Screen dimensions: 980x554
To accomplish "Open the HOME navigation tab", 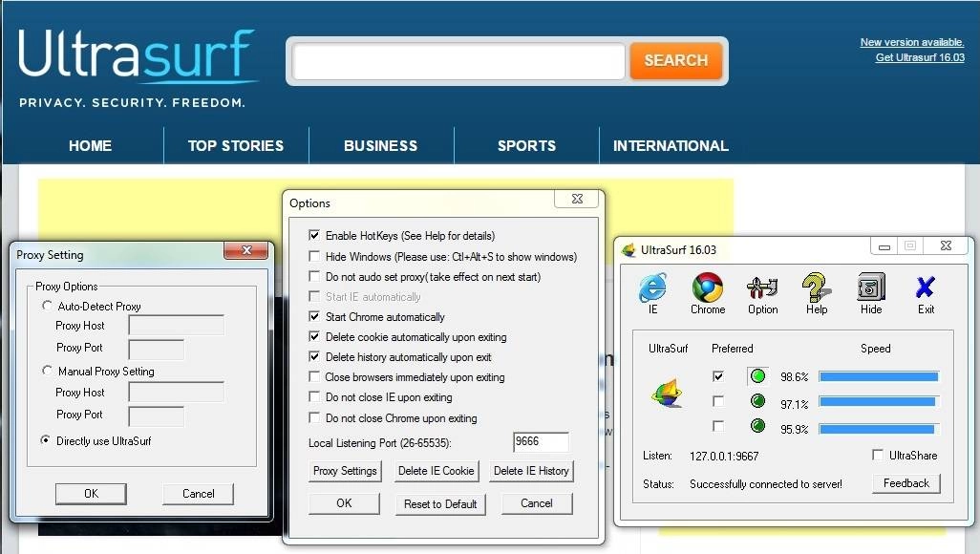I will coord(90,146).
